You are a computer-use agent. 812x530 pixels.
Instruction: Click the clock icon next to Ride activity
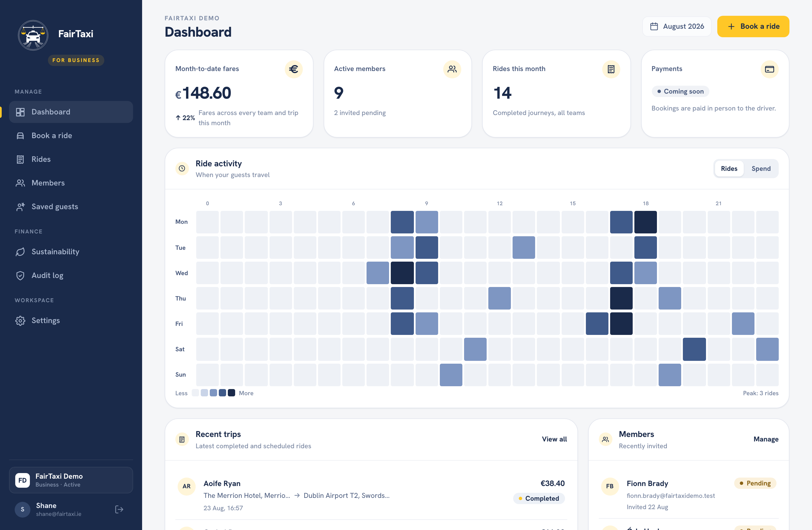182,169
